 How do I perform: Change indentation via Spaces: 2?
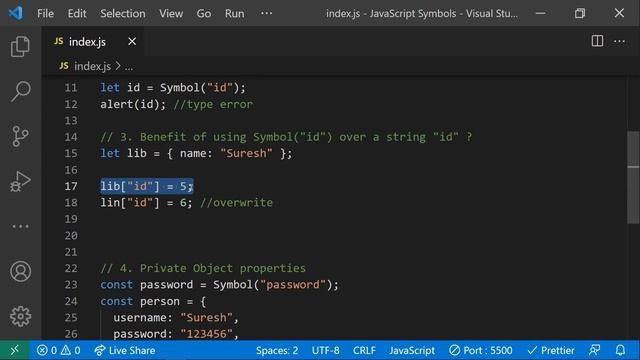coord(277,350)
